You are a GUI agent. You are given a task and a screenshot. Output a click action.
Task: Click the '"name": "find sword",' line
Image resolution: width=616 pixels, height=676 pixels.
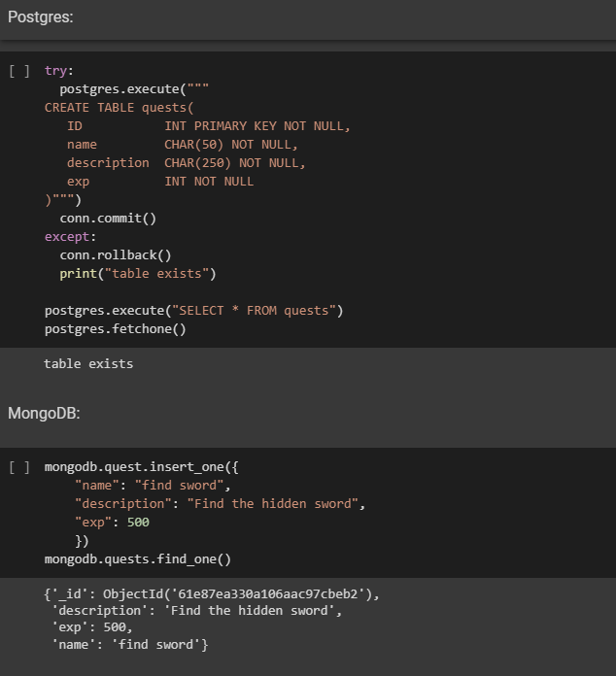pos(153,486)
